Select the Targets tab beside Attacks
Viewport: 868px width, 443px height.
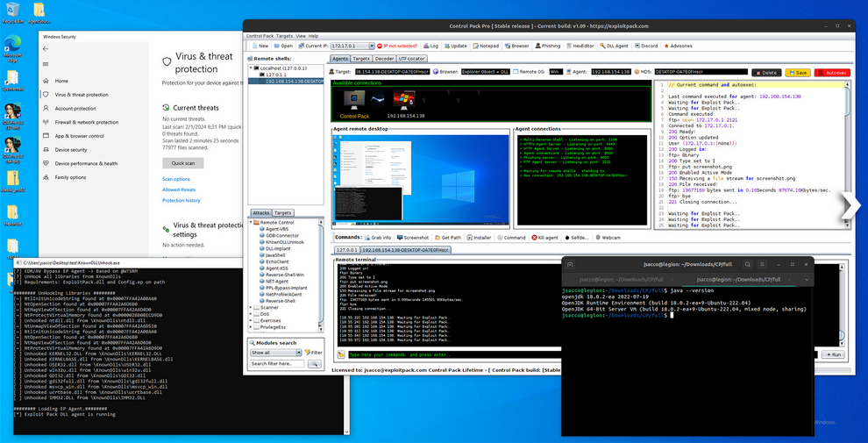point(283,212)
